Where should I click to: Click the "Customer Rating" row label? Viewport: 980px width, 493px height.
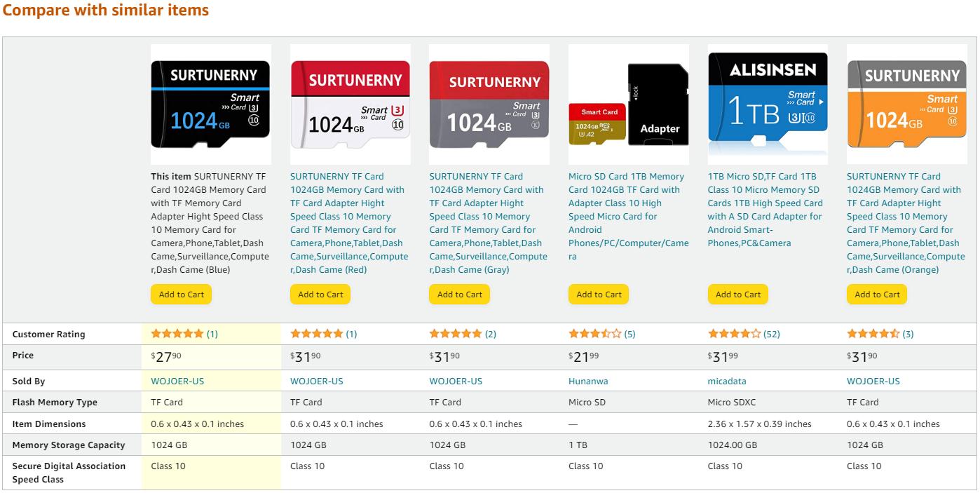click(x=49, y=335)
